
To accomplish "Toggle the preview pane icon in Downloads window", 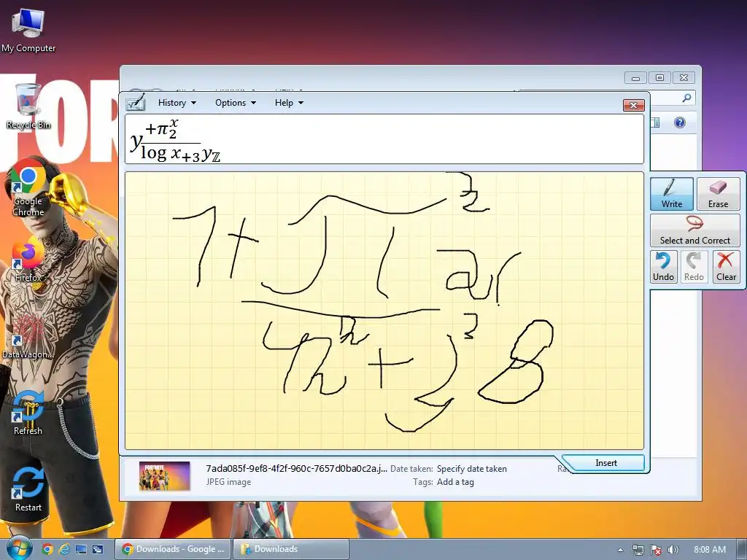I will pos(656,122).
